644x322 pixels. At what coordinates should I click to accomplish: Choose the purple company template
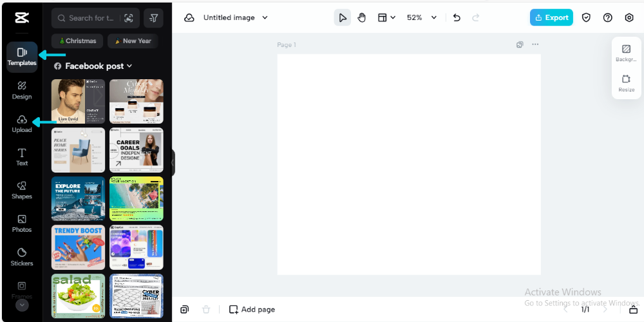coord(137,247)
